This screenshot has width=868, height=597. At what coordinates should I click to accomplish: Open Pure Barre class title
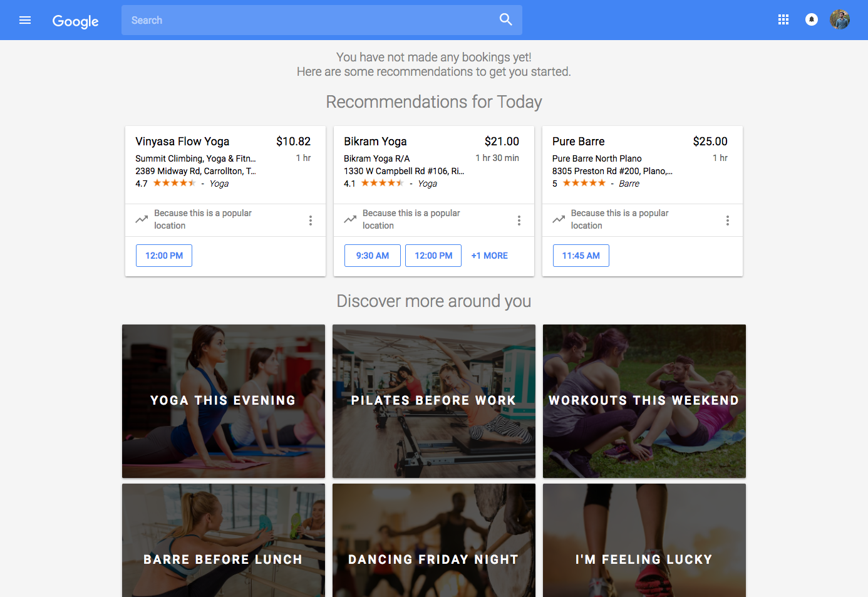(579, 142)
